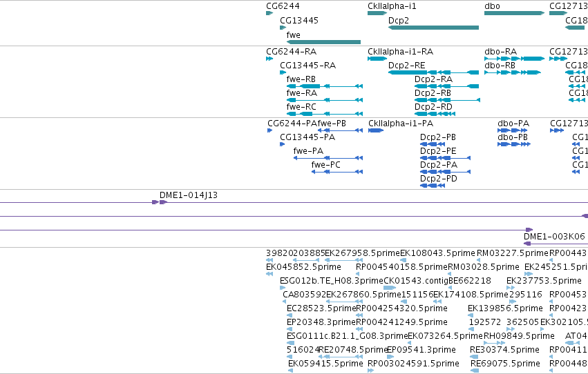
Task: Select the Dcp2 gene bar
Action: click(x=433, y=28)
